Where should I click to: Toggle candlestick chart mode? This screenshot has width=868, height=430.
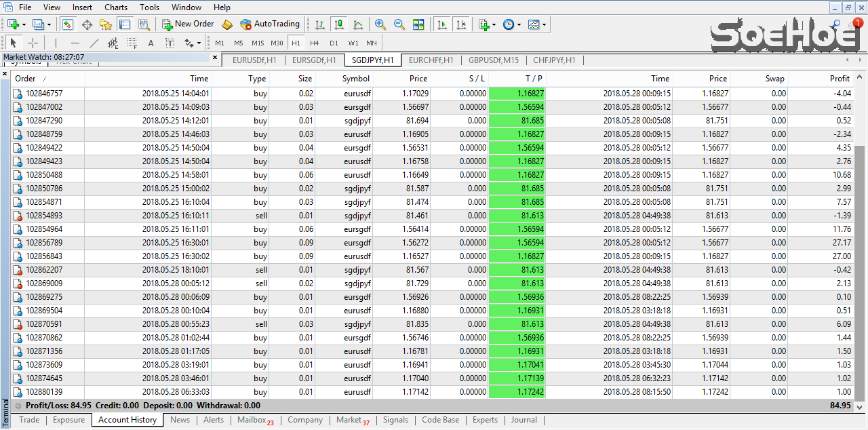click(339, 24)
